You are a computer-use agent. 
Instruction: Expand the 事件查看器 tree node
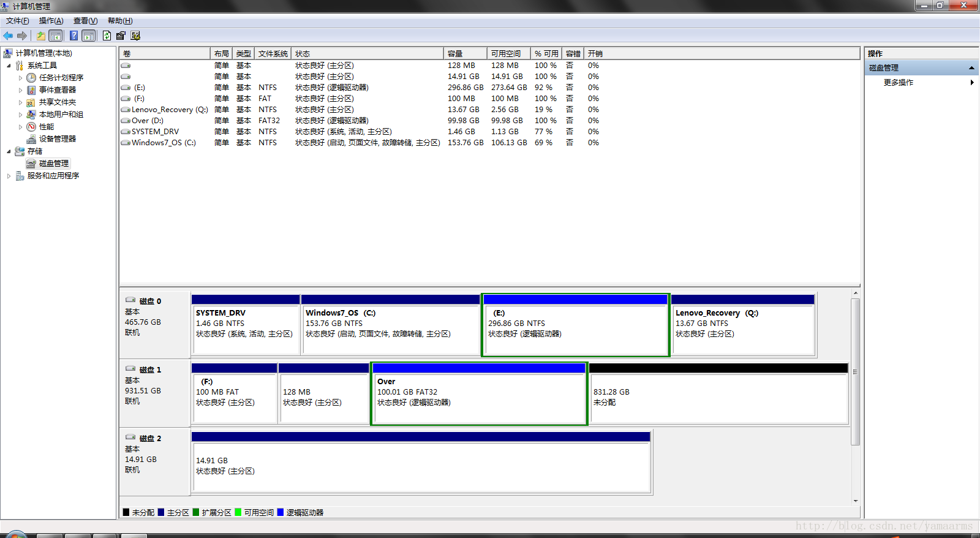point(20,90)
